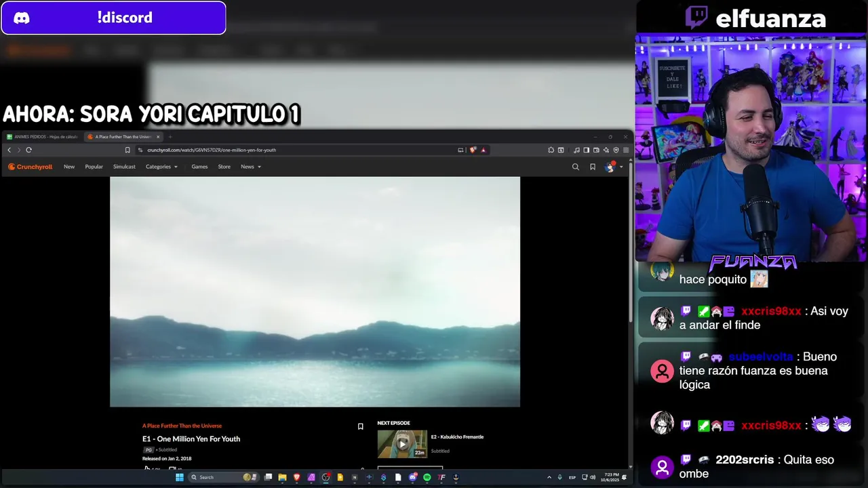This screenshot has width=868, height=488.
Task: Click the E1 - One Million Yen For Youth title
Action: pos(191,439)
